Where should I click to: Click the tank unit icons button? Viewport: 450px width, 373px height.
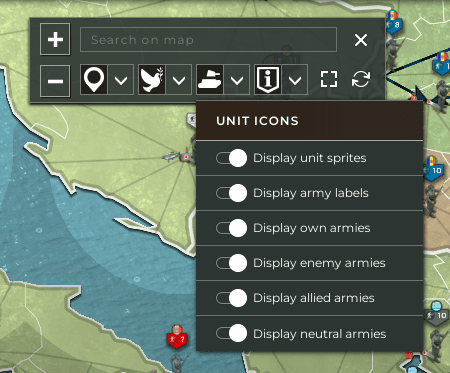coord(210,80)
